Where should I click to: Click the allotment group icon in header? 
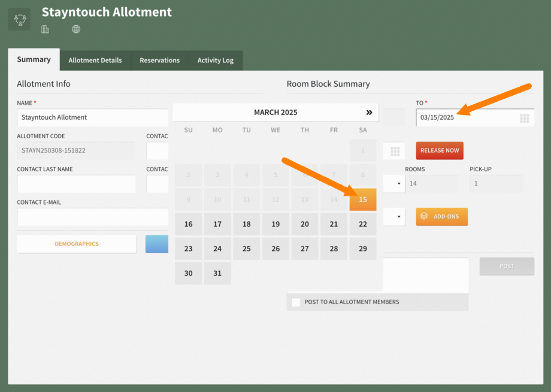point(19,19)
